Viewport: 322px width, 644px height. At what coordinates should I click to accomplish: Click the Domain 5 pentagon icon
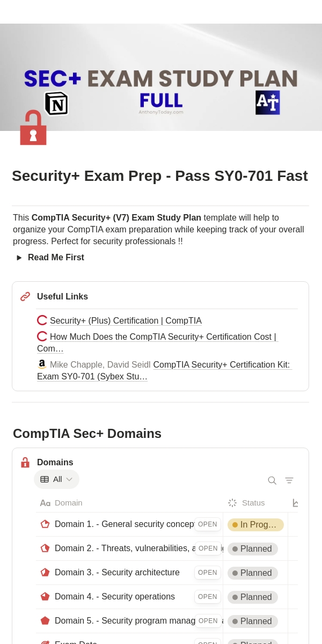(x=45, y=621)
